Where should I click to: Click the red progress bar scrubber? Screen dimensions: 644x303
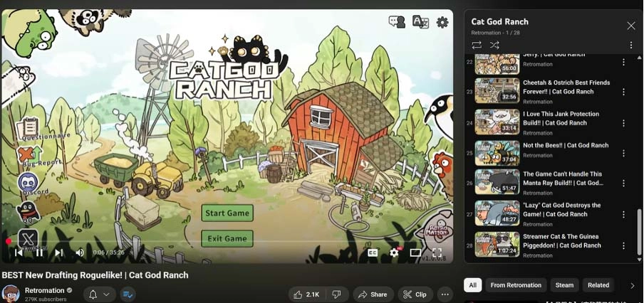9,242
